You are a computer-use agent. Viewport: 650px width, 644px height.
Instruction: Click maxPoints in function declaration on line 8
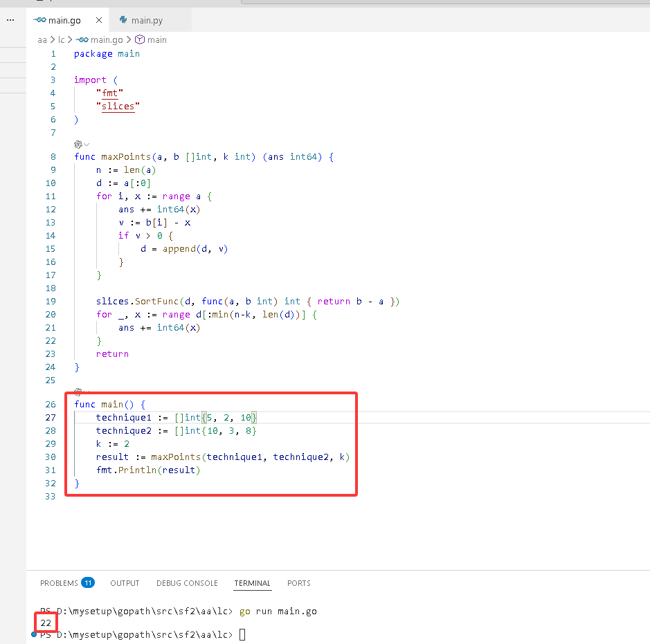coord(126,157)
